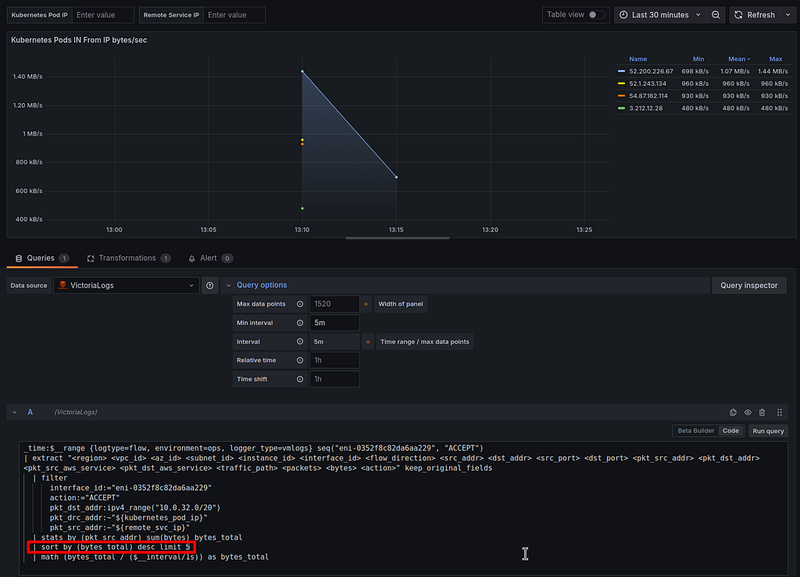Click the query name A label

click(30, 412)
